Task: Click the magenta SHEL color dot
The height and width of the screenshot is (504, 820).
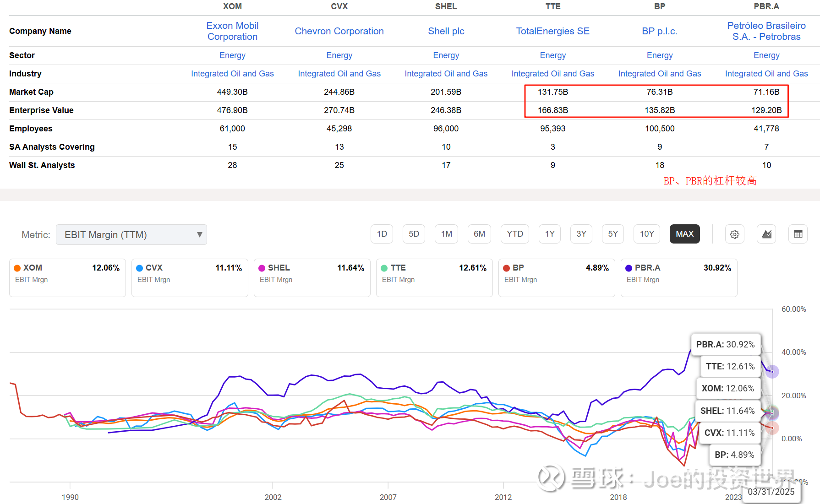Action: (x=262, y=268)
